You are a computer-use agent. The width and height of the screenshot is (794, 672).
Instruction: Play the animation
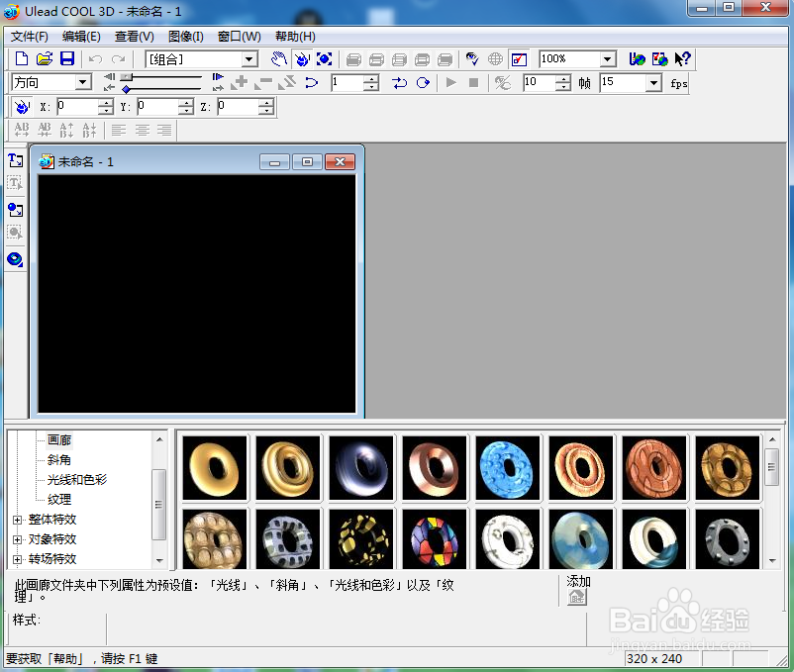pyautogui.click(x=450, y=82)
